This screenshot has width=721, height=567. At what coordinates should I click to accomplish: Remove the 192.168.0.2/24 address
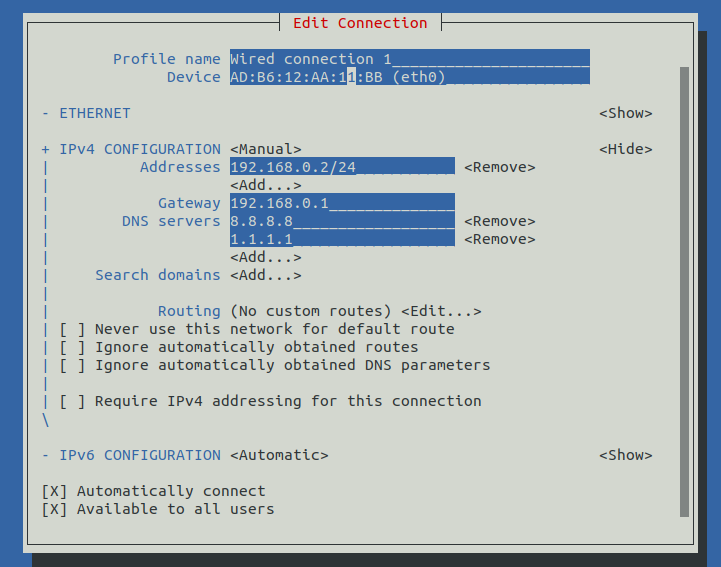(500, 167)
